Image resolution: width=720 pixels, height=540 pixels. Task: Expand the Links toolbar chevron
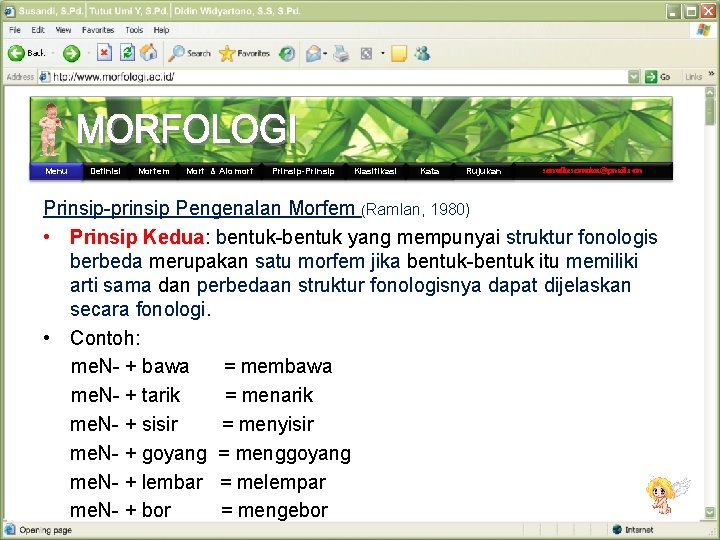[712, 73]
